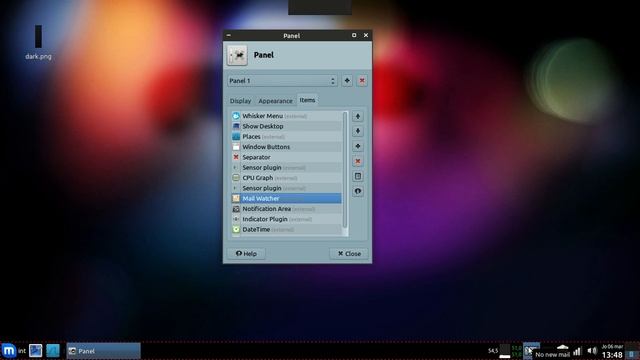Click network signal bars icon in tray
This screenshot has width=640, height=360.
(x=577, y=351)
